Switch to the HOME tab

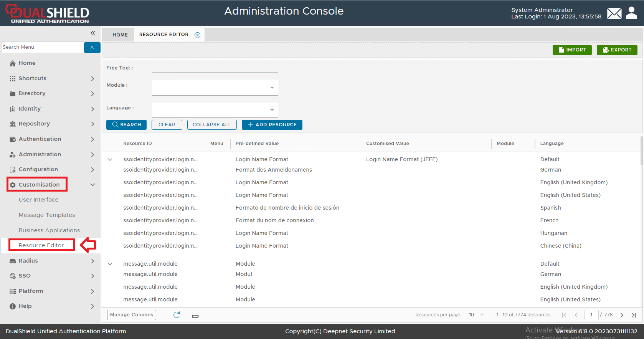coord(120,35)
